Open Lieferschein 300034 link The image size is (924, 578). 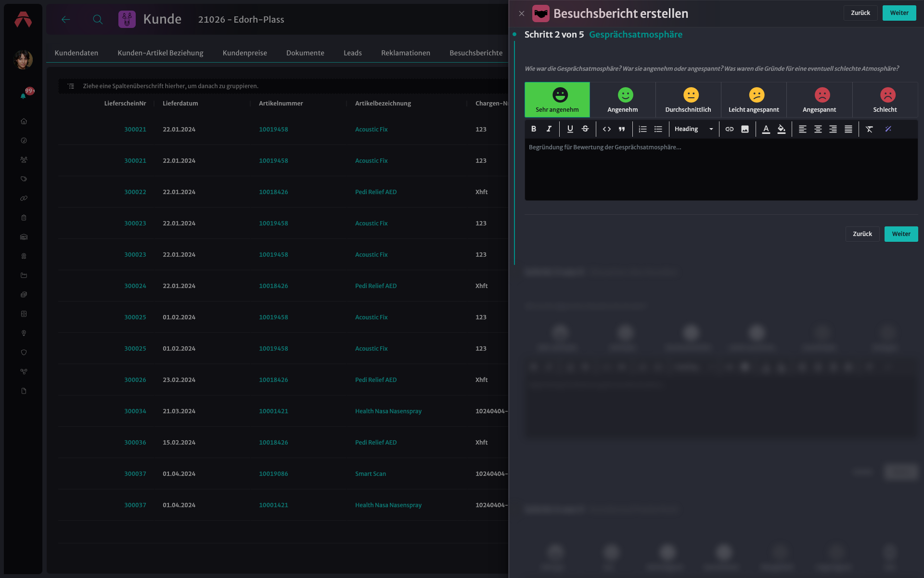[x=135, y=411]
